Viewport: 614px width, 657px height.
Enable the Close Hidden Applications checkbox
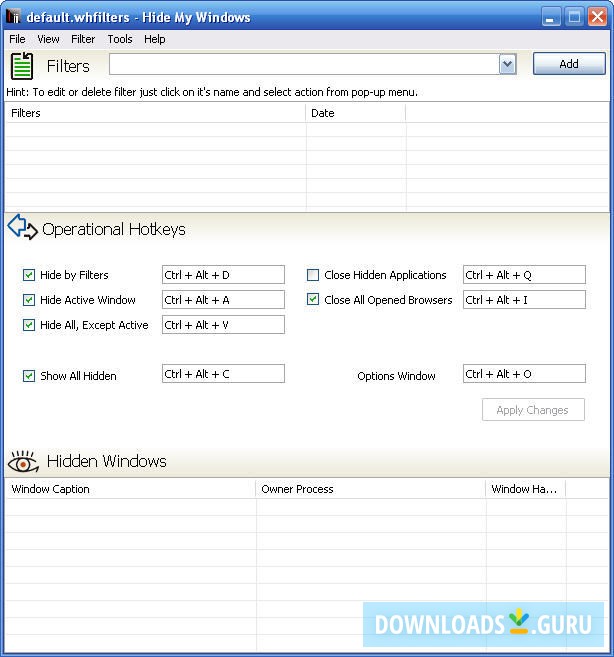tap(313, 275)
